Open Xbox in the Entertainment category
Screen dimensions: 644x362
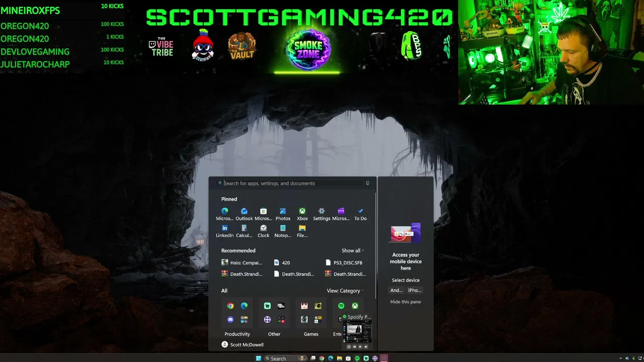[355, 306]
